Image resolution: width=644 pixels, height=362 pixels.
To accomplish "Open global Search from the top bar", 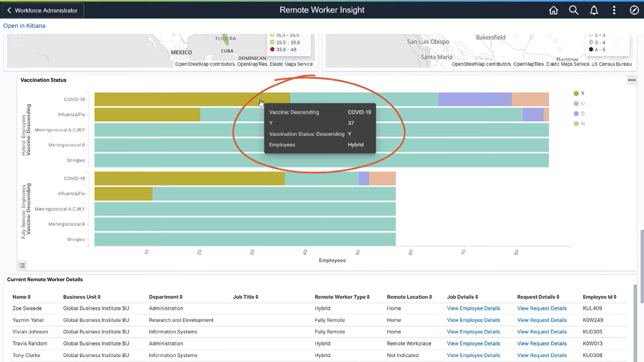I will point(573,10).
